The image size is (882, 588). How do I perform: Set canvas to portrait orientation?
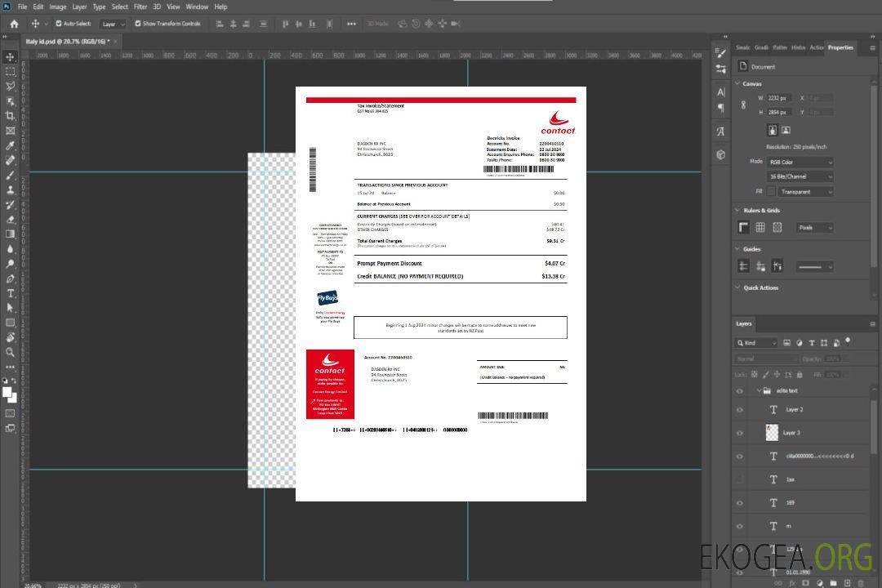point(773,130)
